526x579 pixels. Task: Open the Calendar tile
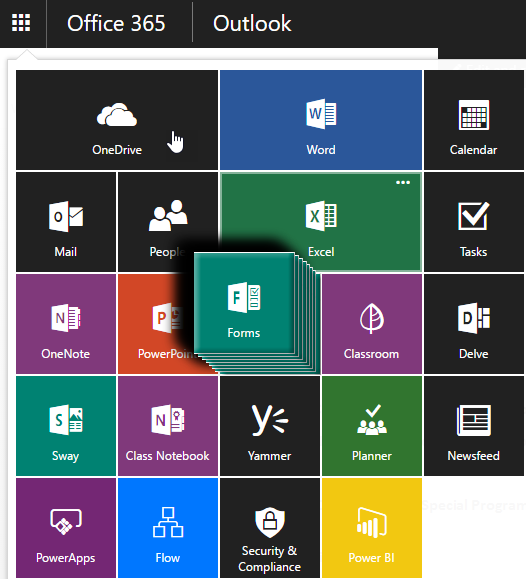(x=474, y=120)
